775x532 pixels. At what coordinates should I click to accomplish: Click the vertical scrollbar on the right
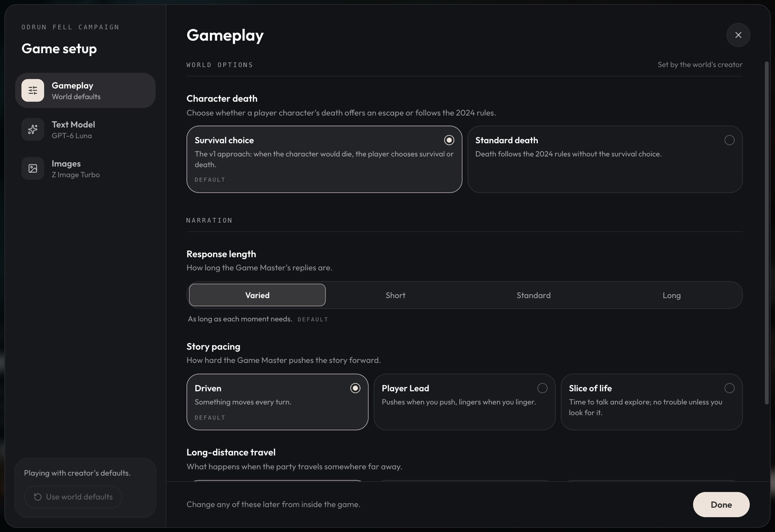[766, 232]
